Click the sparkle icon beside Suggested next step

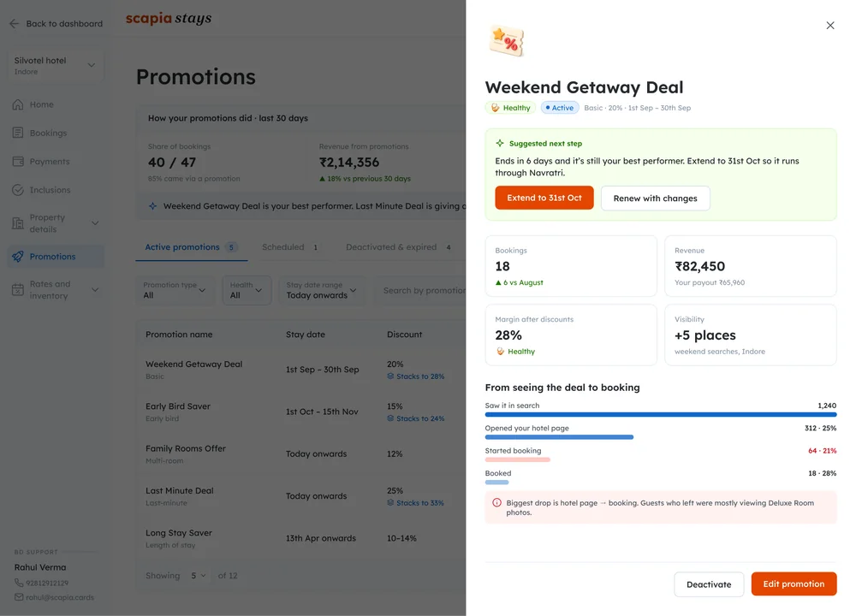coord(500,143)
